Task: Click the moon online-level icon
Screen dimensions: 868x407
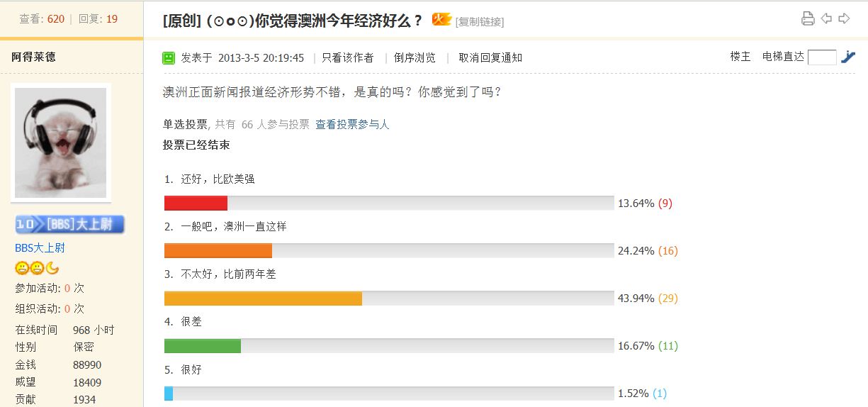Action: coord(52,268)
